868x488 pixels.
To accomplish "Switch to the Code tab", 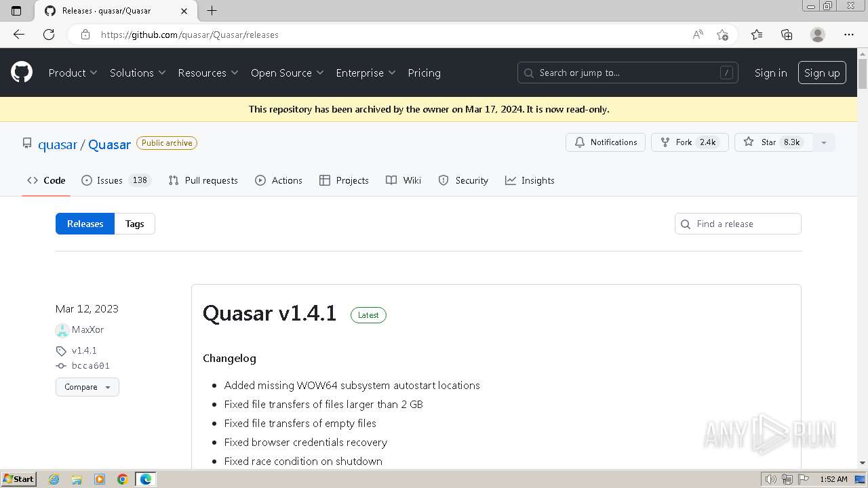I will [x=46, y=180].
